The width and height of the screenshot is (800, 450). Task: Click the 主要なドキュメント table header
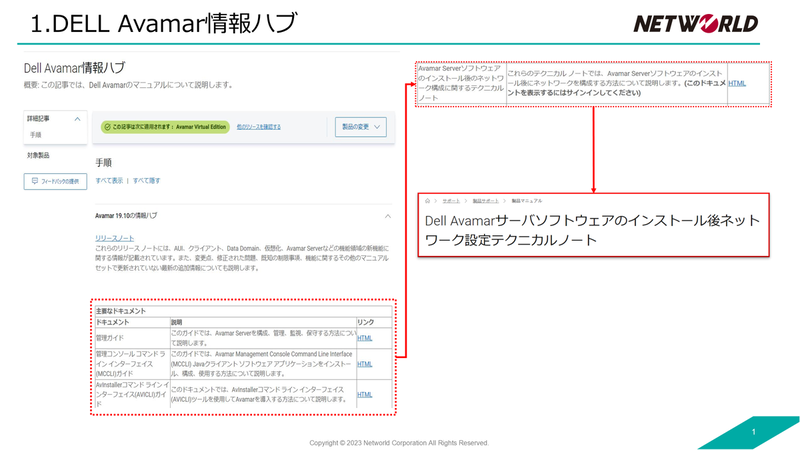[243, 311]
